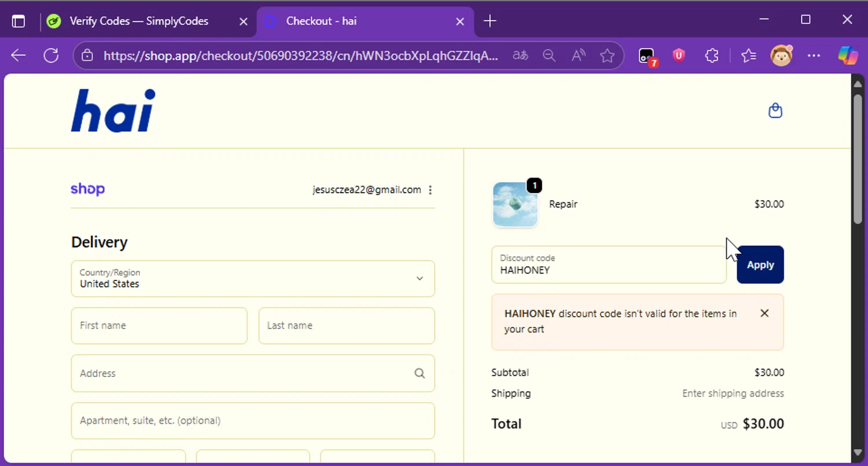The image size is (868, 466).
Task: Open the browser settings and more menu
Action: click(814, 56)
